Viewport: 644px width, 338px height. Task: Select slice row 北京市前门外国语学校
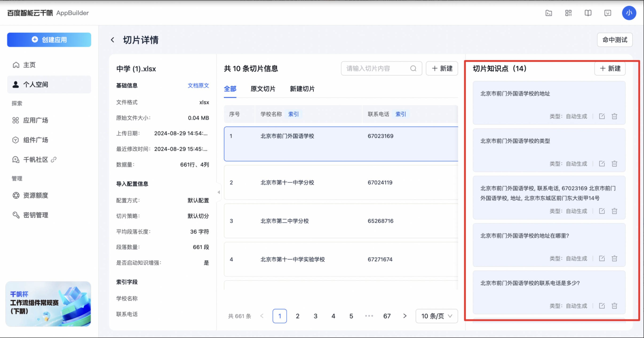click(341, 144)
